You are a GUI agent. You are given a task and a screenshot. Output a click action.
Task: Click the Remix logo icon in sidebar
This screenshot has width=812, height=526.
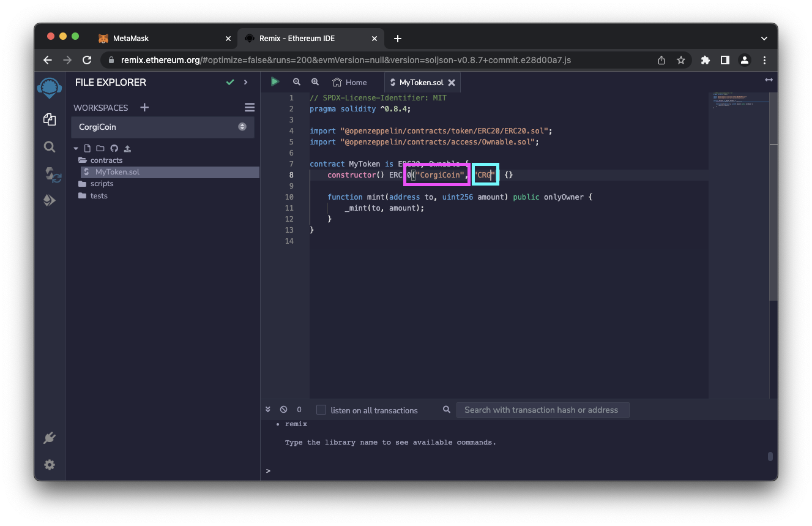click(x=50, y=88)
